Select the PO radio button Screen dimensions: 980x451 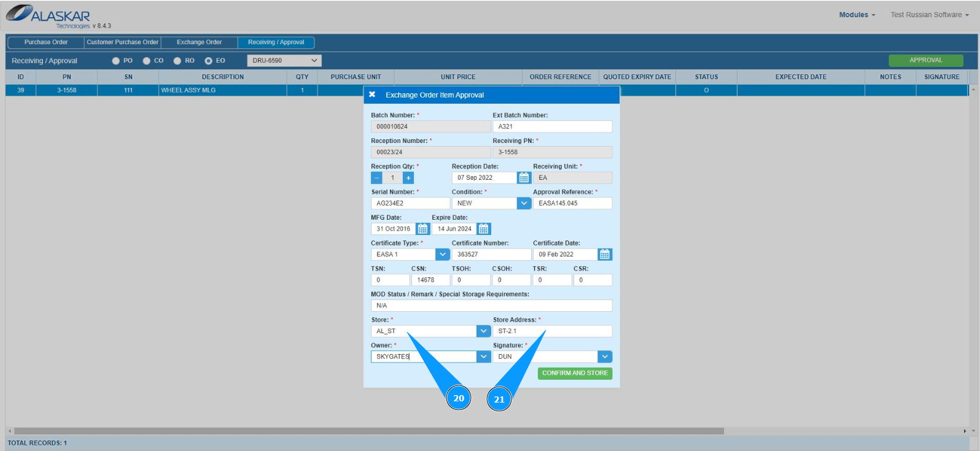[x=116, y=61]
